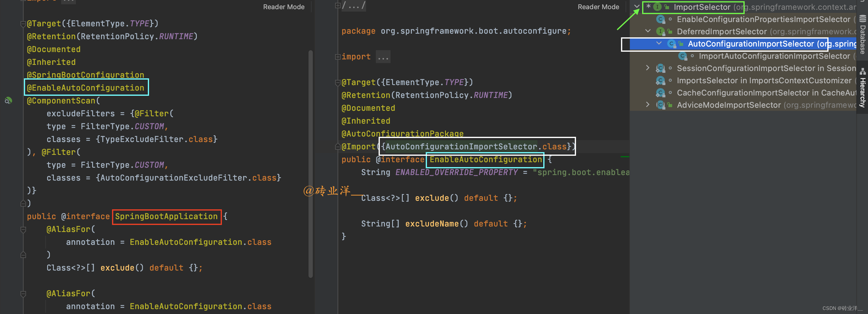Screen dimensions: 868x314
Task: Switch to the Hierarchy tool window tab
Action: [862, 88]
